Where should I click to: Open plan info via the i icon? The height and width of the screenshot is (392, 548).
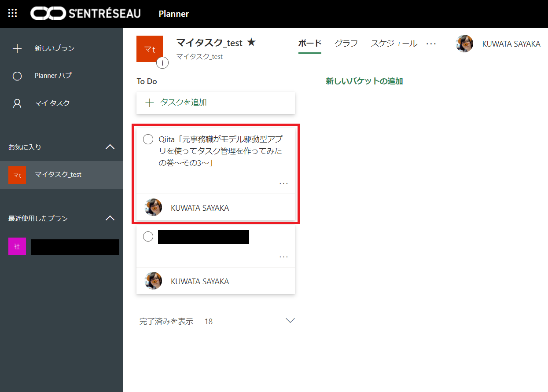tap(162, 63)
